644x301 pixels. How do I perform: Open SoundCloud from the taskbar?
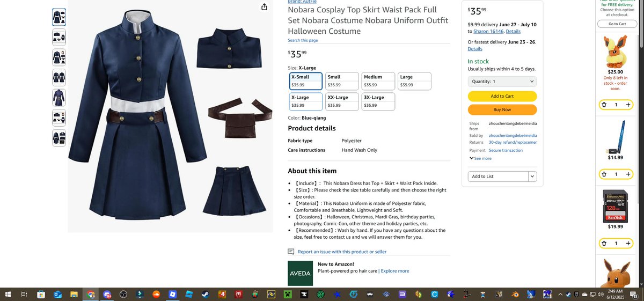tap(156, 295)
